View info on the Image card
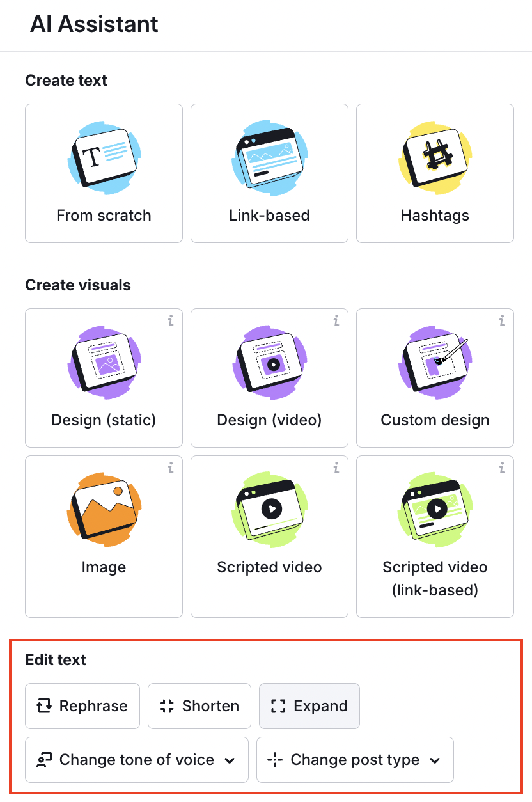 pos(171,469)
